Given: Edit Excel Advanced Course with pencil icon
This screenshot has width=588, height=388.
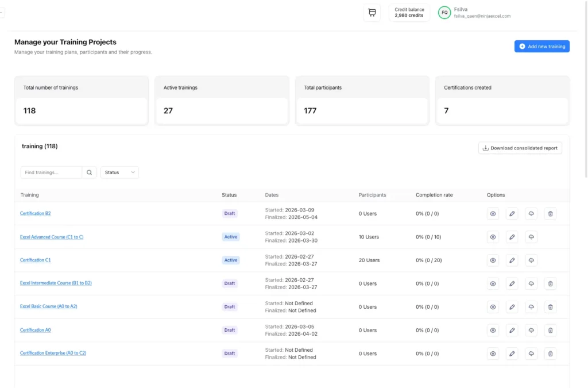Looking at the screenshot, I should (512, 237).
